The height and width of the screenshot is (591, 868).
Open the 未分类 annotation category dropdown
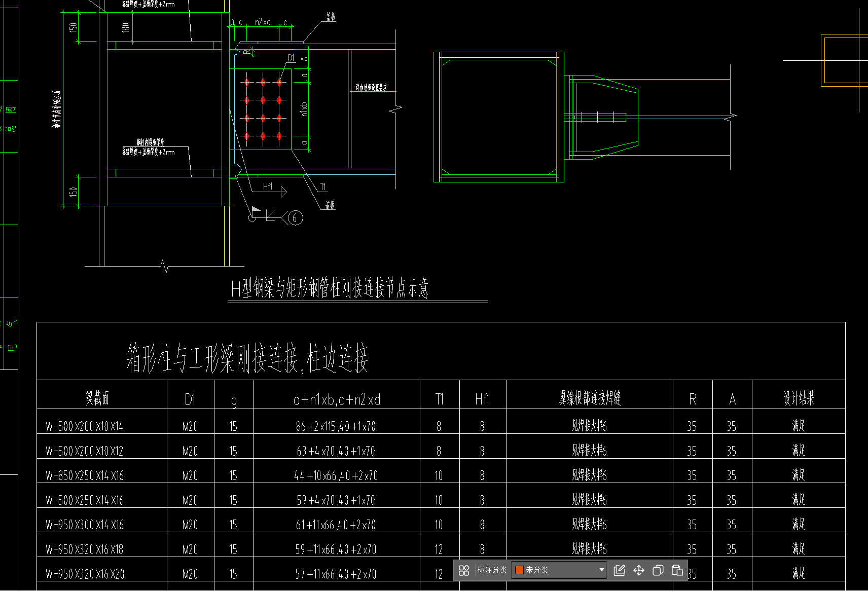(559, 570)
